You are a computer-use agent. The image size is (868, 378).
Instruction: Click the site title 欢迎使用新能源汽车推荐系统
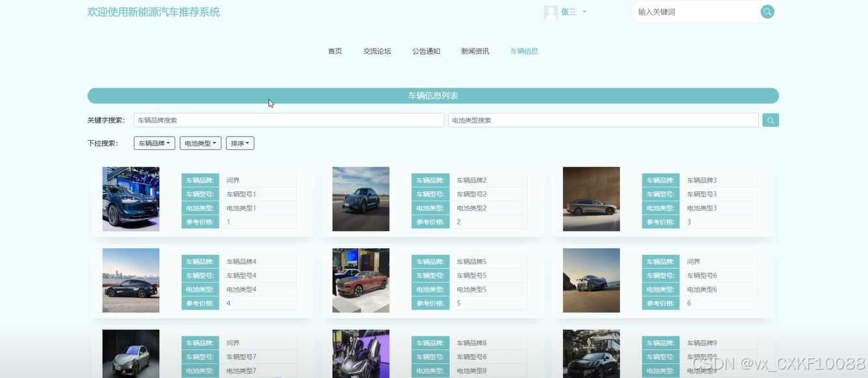click(154, 12)
